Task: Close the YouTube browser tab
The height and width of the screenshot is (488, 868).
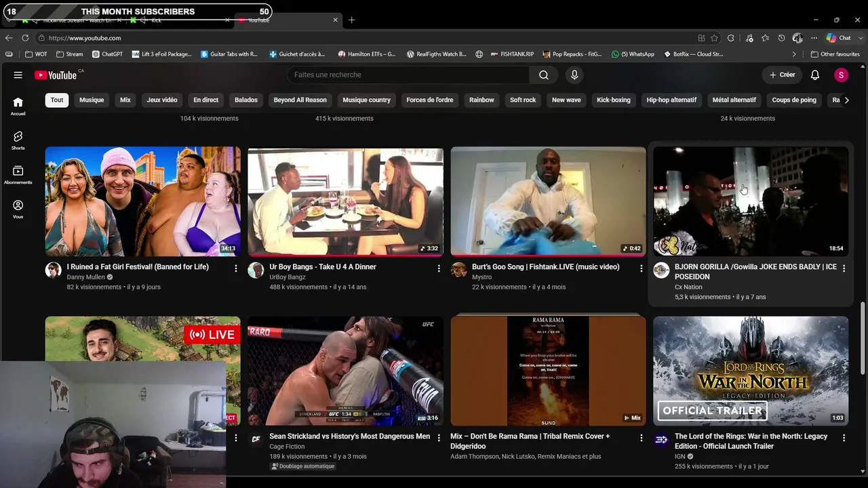Action: (335, 20)
